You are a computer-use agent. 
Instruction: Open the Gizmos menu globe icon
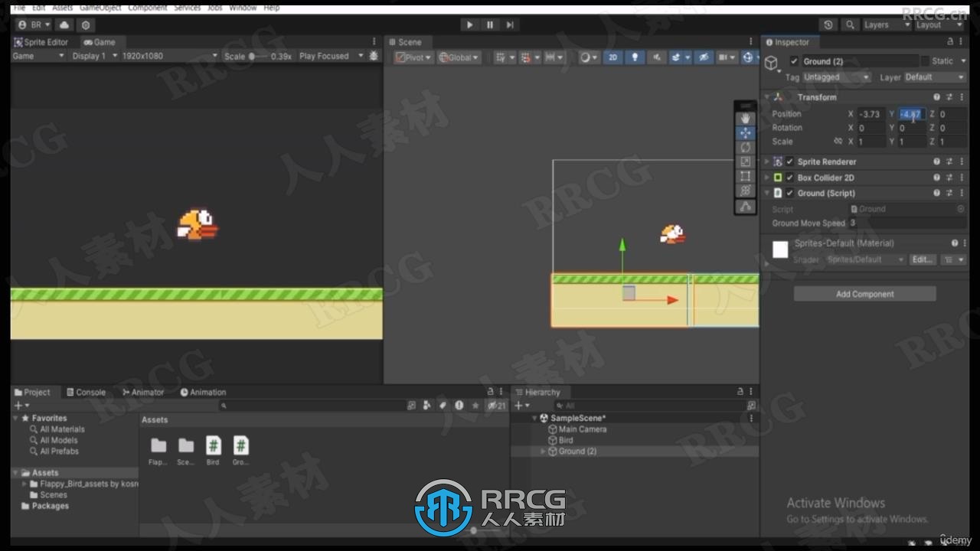(748, 57)
